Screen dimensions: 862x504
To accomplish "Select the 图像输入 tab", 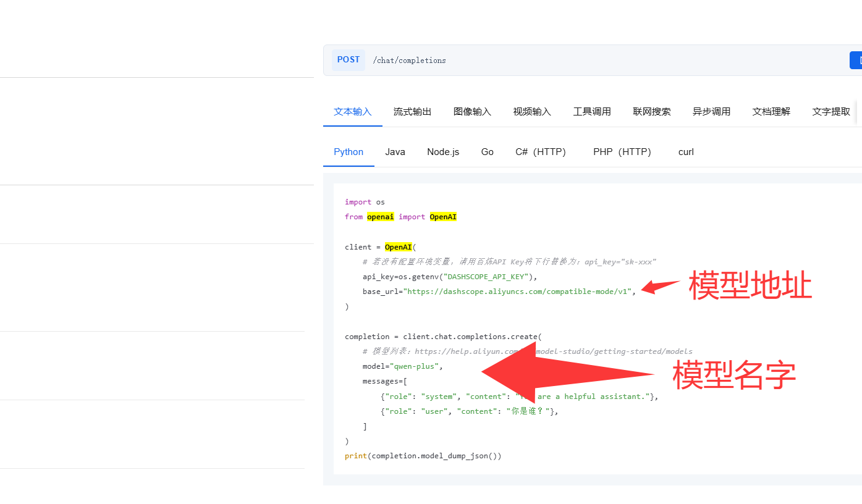I will 472,112.
